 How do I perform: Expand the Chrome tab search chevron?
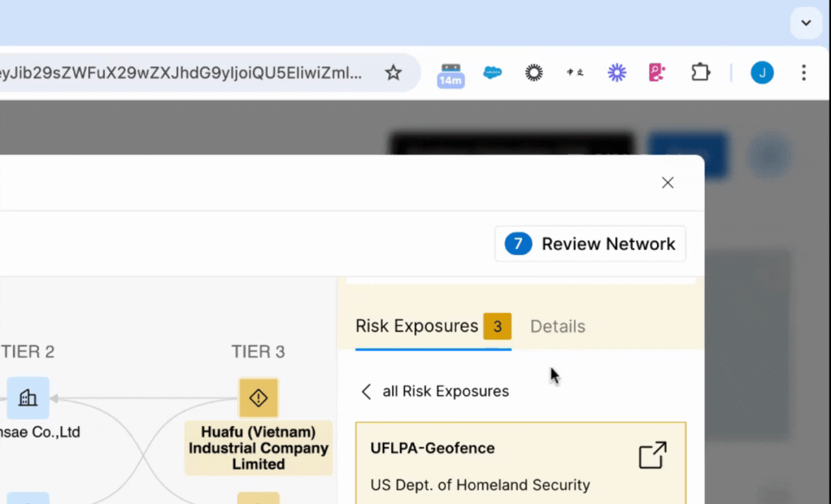806,23
